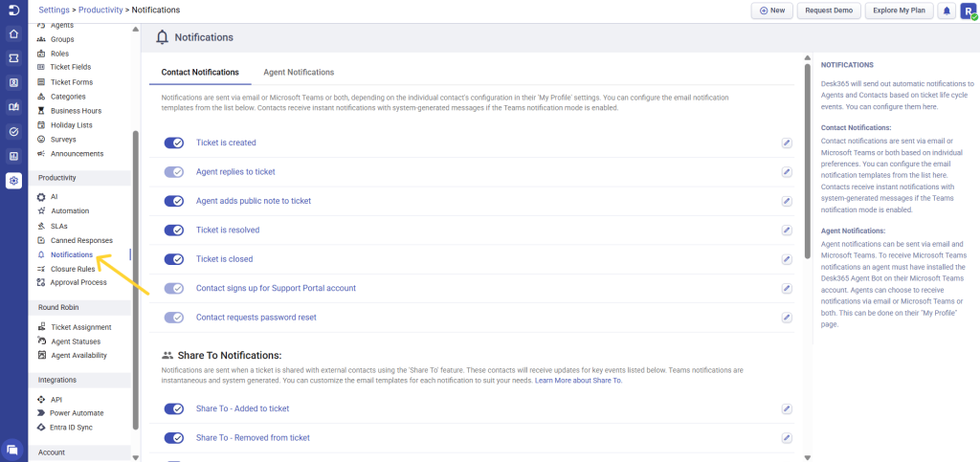Open Surveys in the sidebar
Screen dimensions: 980x462
63,140
